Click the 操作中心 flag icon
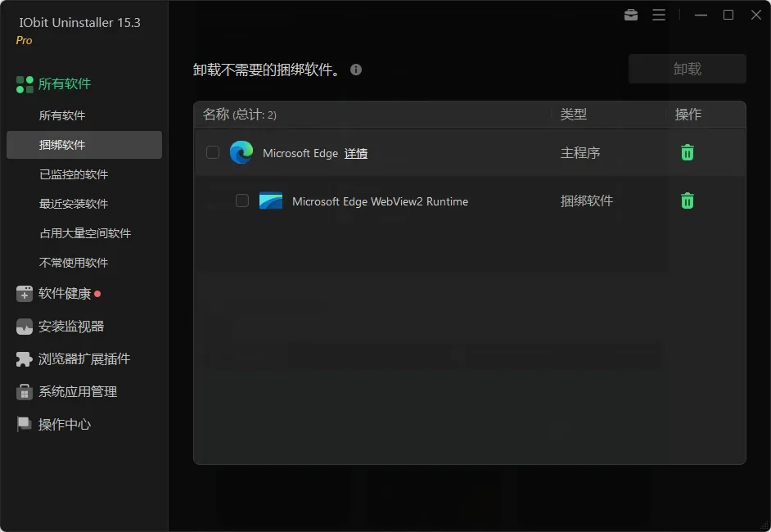The image size is (771, 532). 24,424
